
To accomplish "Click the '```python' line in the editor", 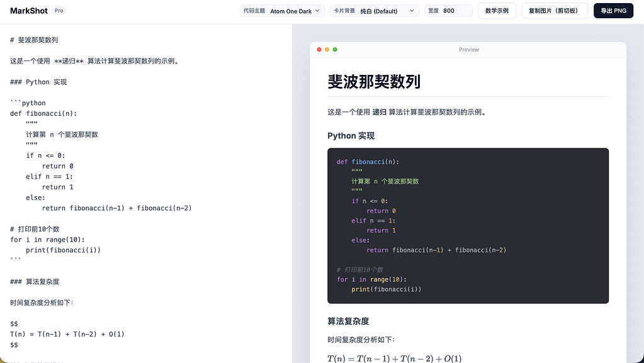I will (x=28, y=103).
